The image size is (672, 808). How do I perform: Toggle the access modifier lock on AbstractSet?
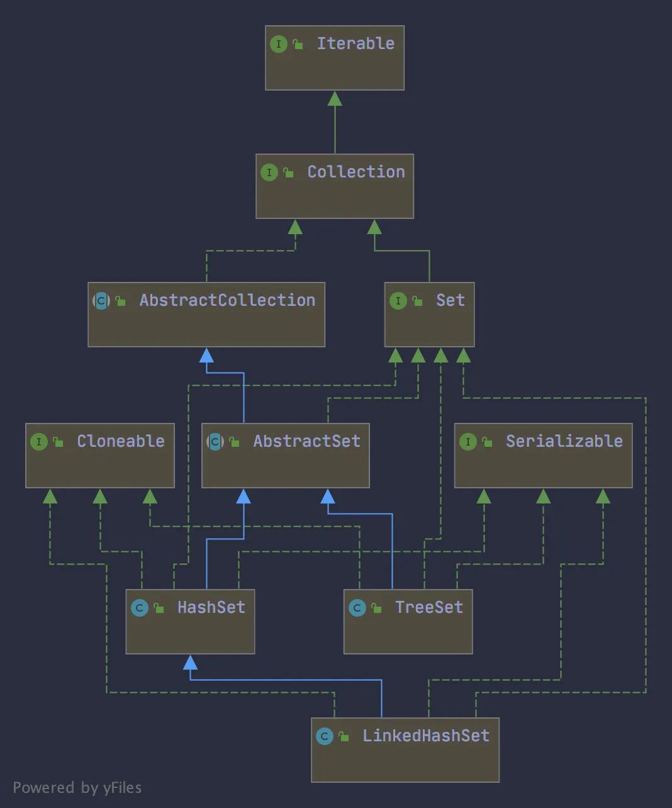[x=235, y=442]
